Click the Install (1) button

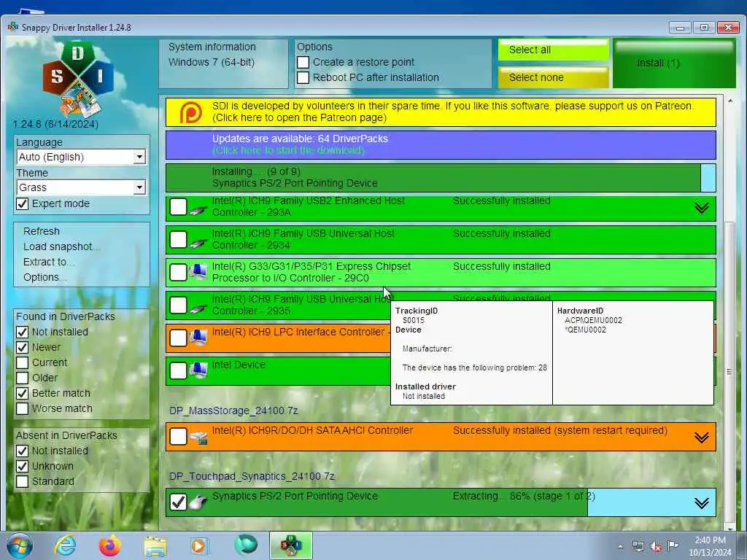(x=674, y=63)
